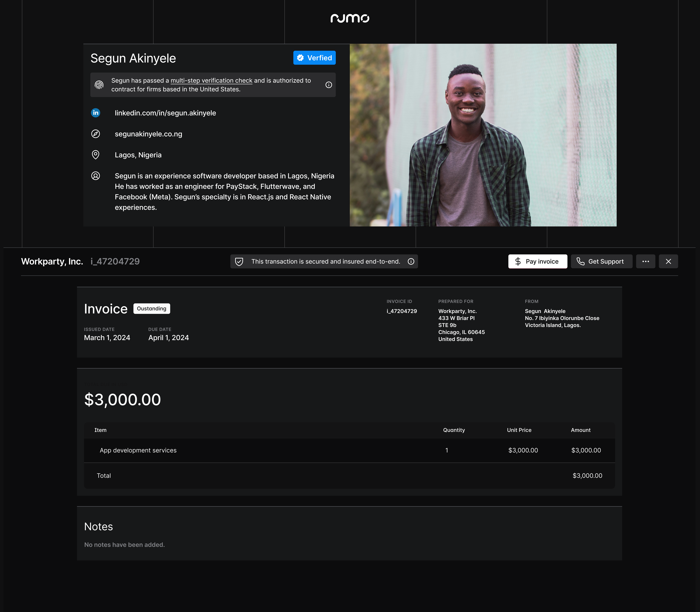This screenshot has height=612, width=700.
Task: Click the App development services row item
Action: [x=138, y=450]
